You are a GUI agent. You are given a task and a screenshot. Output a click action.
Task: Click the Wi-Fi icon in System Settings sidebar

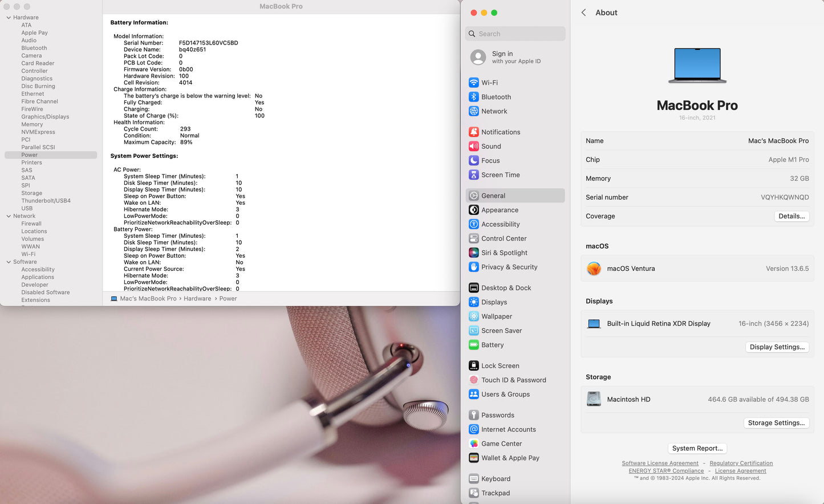pyautogui.click(x=473, y=83)
